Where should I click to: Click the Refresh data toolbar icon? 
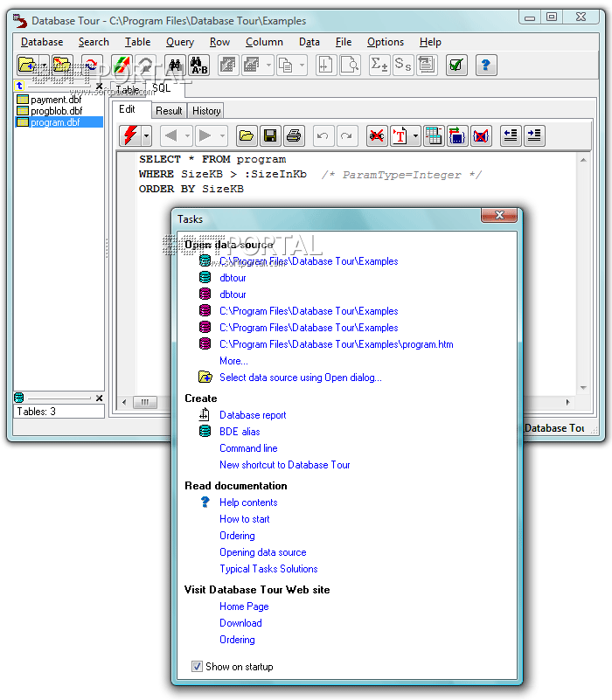pyautogui.click(x=92, y=66)
